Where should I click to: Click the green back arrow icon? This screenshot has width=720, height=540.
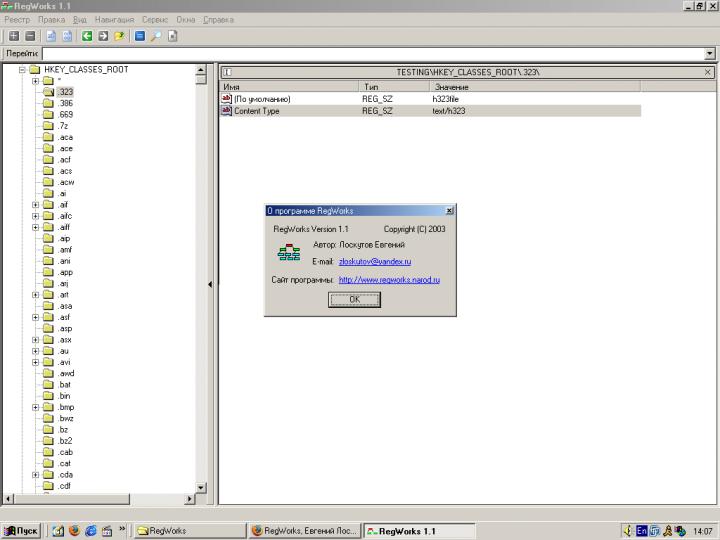[87, 36]
